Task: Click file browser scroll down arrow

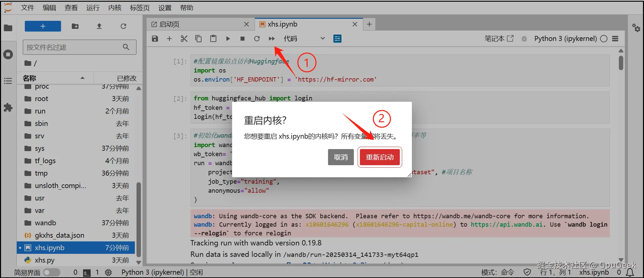Action: [x=139, y=262]
